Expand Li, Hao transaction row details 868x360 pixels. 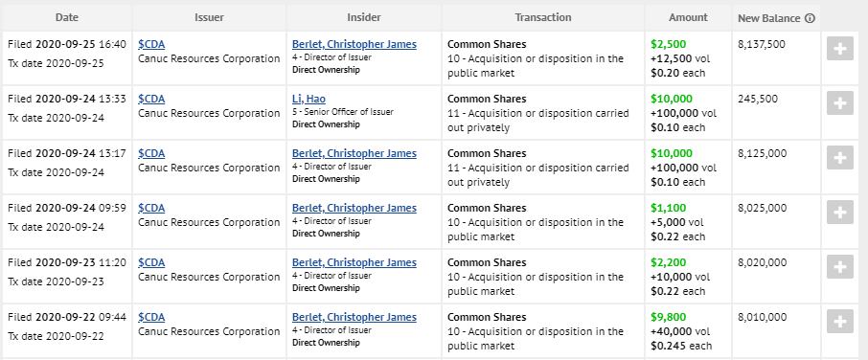[x=840, y=103]
